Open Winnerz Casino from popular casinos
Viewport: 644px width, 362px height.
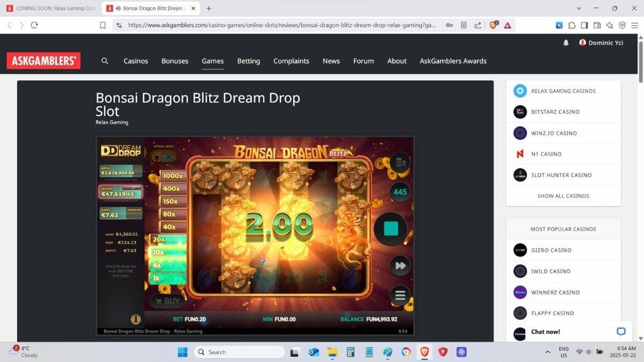coord(563,292)
